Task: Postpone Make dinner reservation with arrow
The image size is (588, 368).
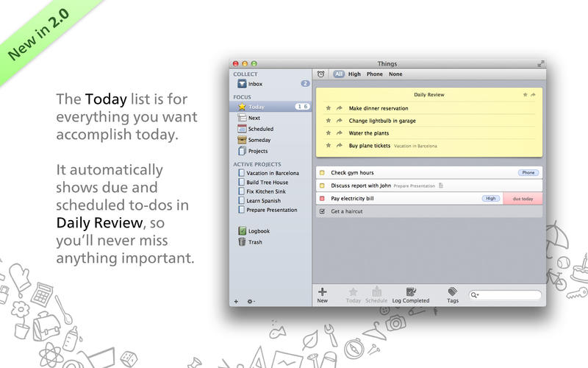Action: pyautogui.click(x=339, y=108)
